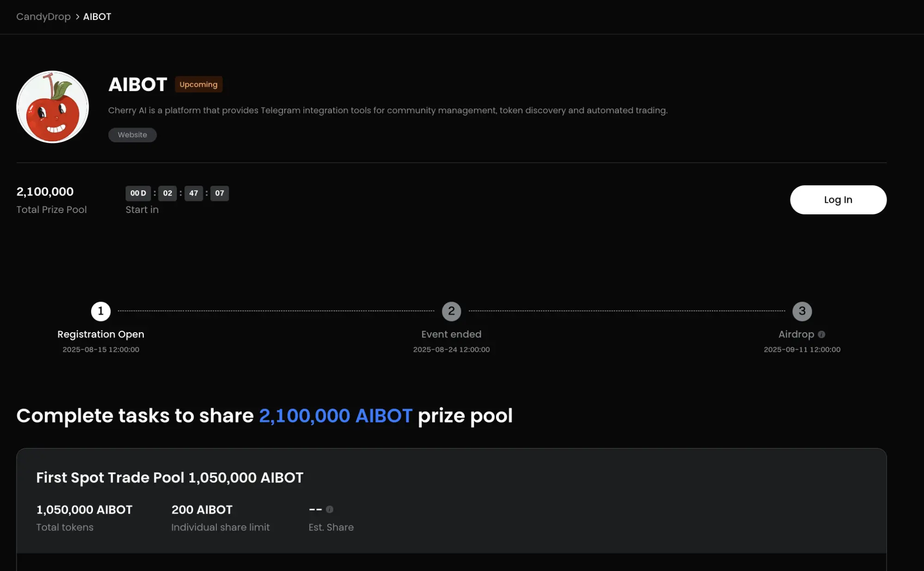Click the countdown days box 00 D
Image resolution: width=924 pixels, height=571 pixels.
[138, 193]
